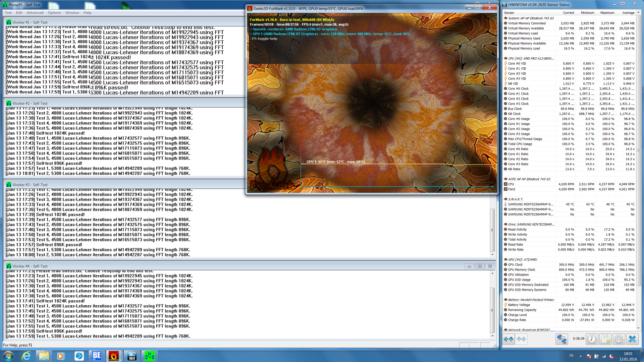Screen dimensions: 644x362
Task: Click HWiNFO Average column header
Action: click(626, 13)
